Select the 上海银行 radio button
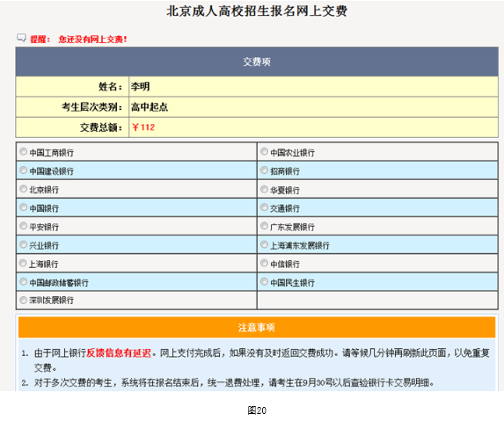 [x=23, y=263]
